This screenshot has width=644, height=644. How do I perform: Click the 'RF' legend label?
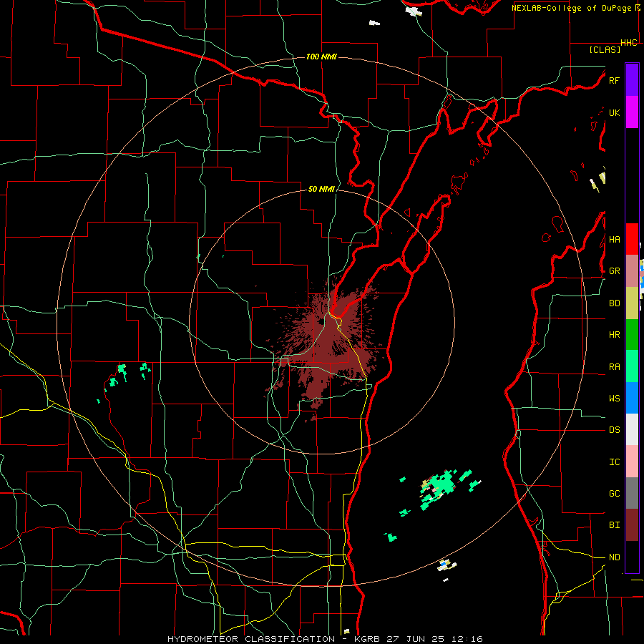coord(614,81)
